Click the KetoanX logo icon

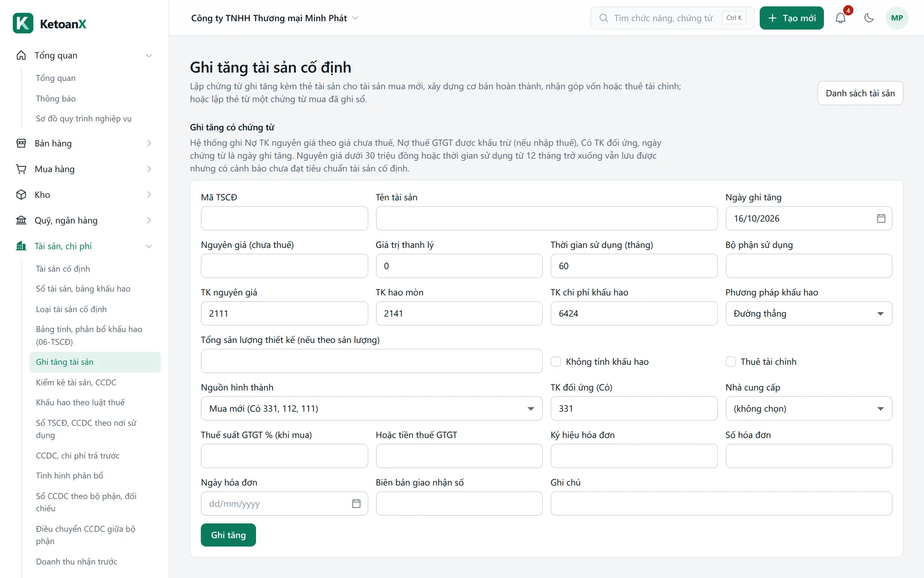tap(23, 23)
